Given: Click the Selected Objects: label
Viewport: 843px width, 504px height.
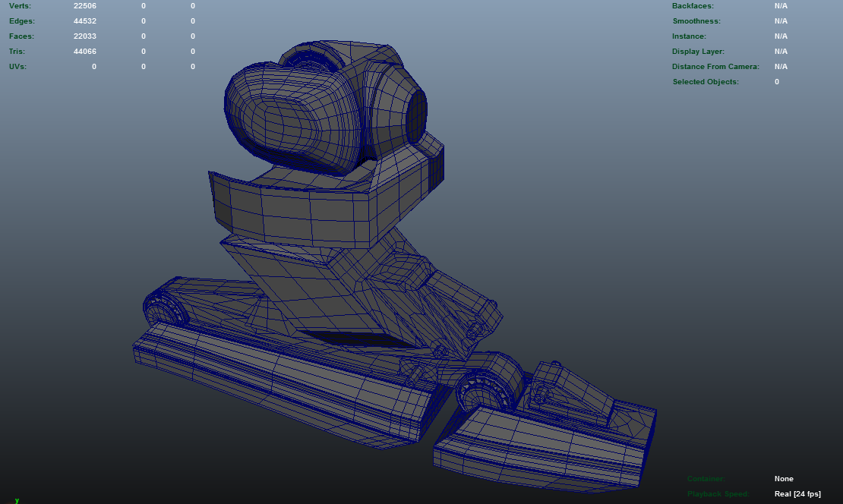Looking at the screenshot, I should point(706,81).
